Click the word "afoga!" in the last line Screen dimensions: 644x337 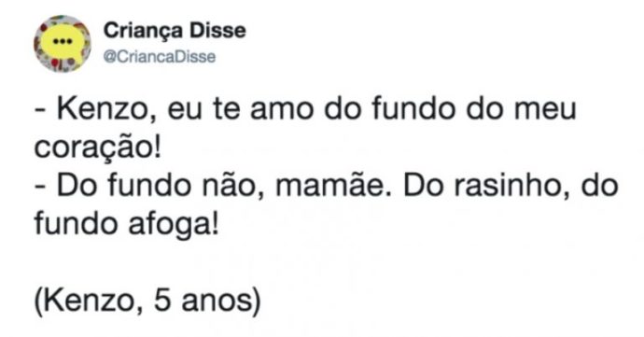[x=174, y=224]
